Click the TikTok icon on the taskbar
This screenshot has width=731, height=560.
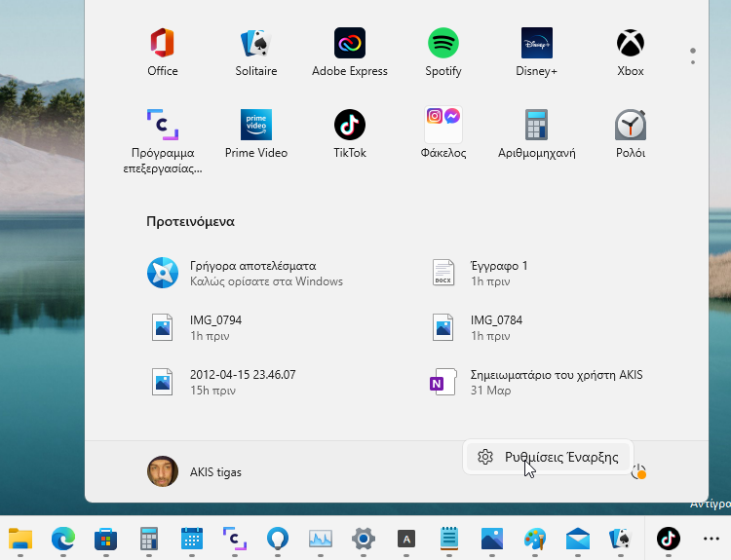[x=668, y=539]
